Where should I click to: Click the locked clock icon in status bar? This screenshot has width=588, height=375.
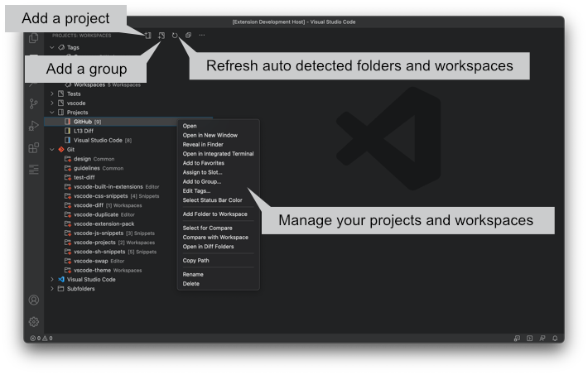click(x=517, y=339)
